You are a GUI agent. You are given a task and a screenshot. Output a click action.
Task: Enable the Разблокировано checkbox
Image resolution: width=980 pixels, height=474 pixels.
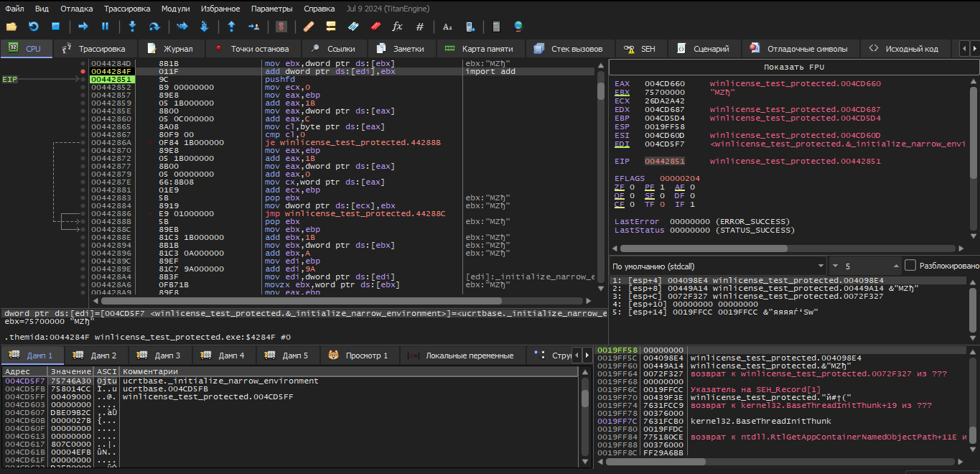coord(910,265)
